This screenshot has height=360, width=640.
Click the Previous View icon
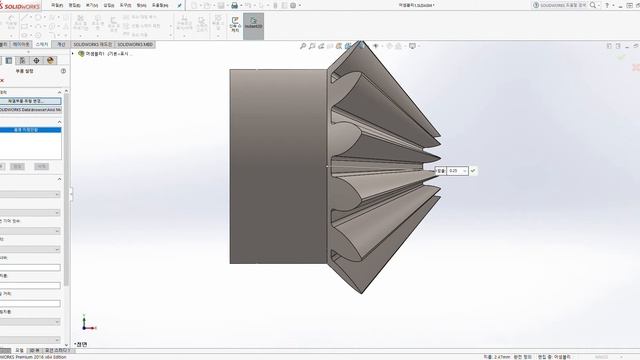point(321,46)
